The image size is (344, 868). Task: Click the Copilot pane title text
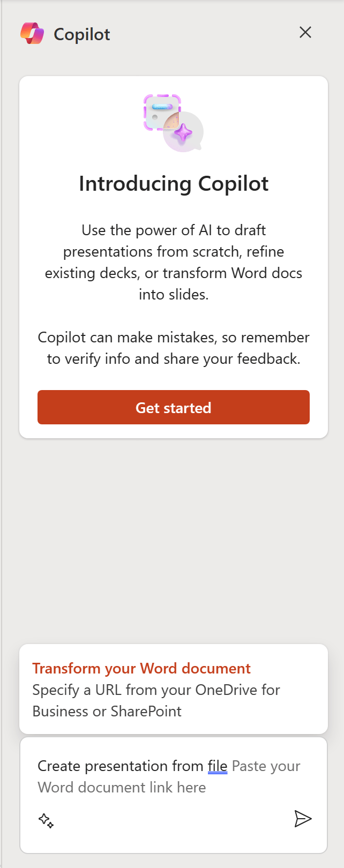coord(82,34)
